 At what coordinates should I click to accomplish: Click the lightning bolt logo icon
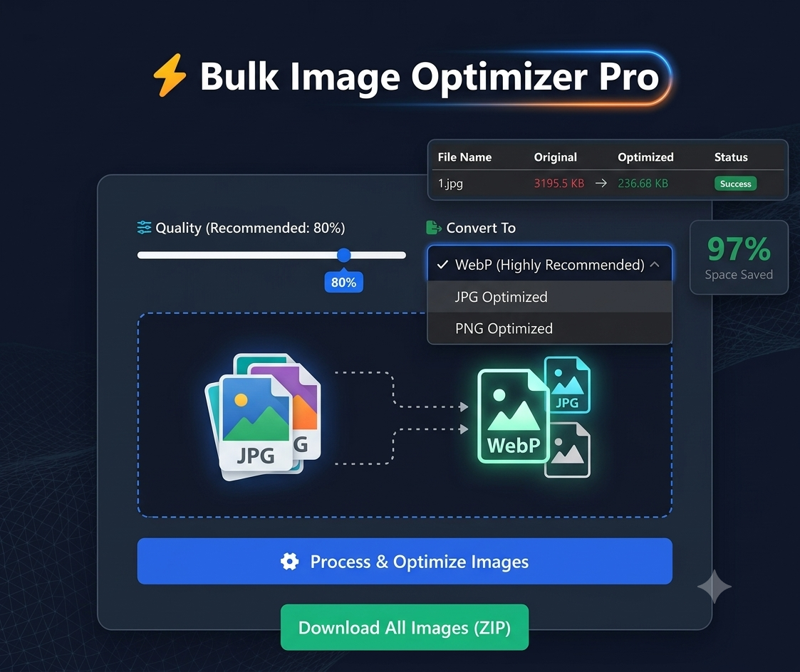point(170,75)
